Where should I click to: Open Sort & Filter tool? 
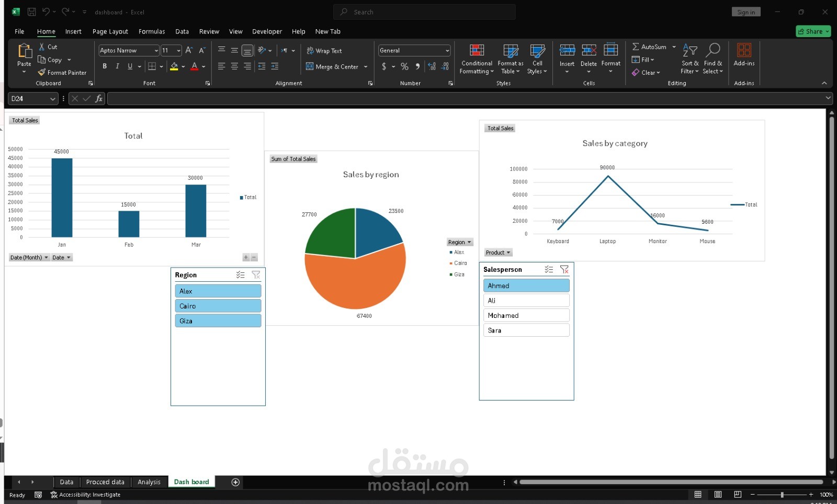(690, 59)
